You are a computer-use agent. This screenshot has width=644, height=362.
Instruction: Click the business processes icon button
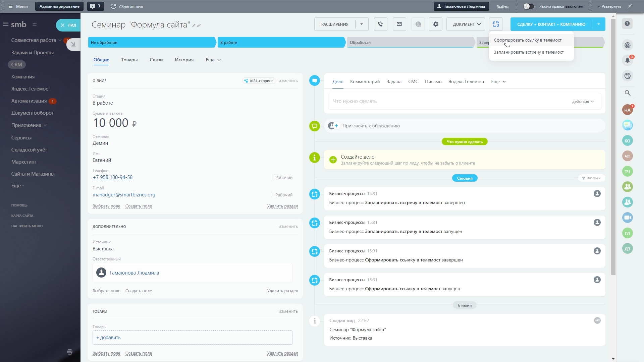tap(496, 24)
